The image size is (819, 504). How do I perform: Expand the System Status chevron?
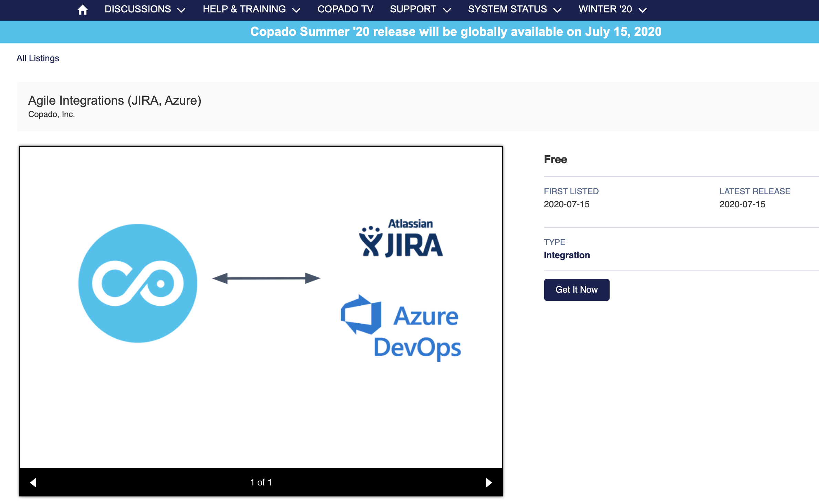[x=557, y=10]
